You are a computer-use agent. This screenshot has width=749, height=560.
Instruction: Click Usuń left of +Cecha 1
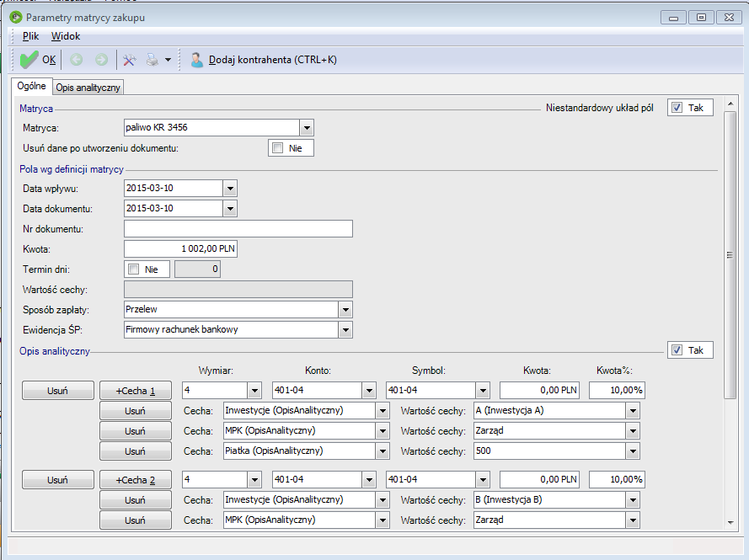pos(58,391)
